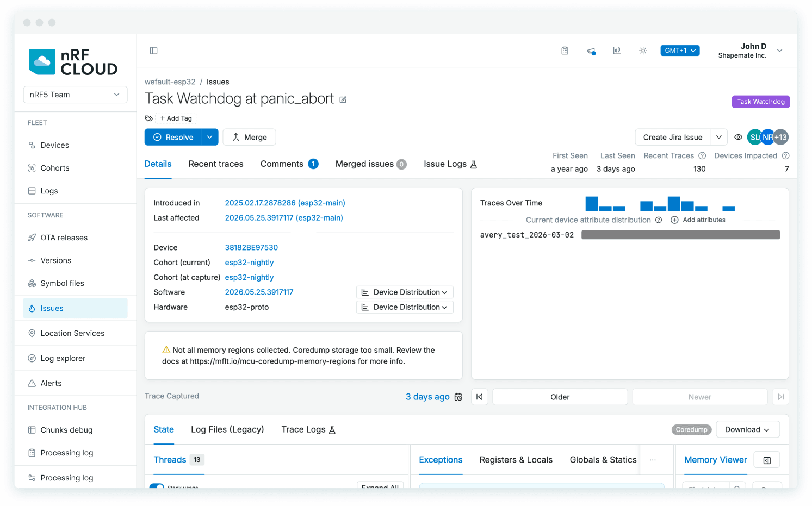Expand the John D account menu
This screenshot has height=506, width=812.
[779, 51]
